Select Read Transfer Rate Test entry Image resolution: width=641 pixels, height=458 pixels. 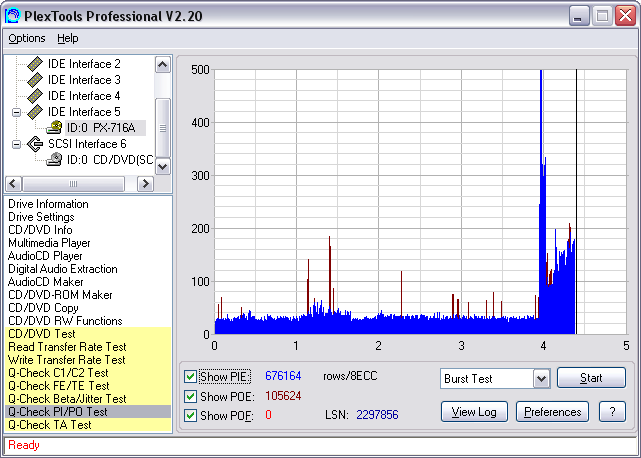(x=88, y=347)
